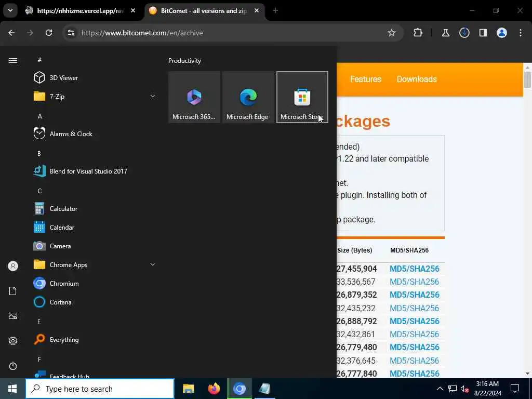Viewport: 532px width, 399px height.
Task: Click the Power icon in Start
Action: pos(13,366)
